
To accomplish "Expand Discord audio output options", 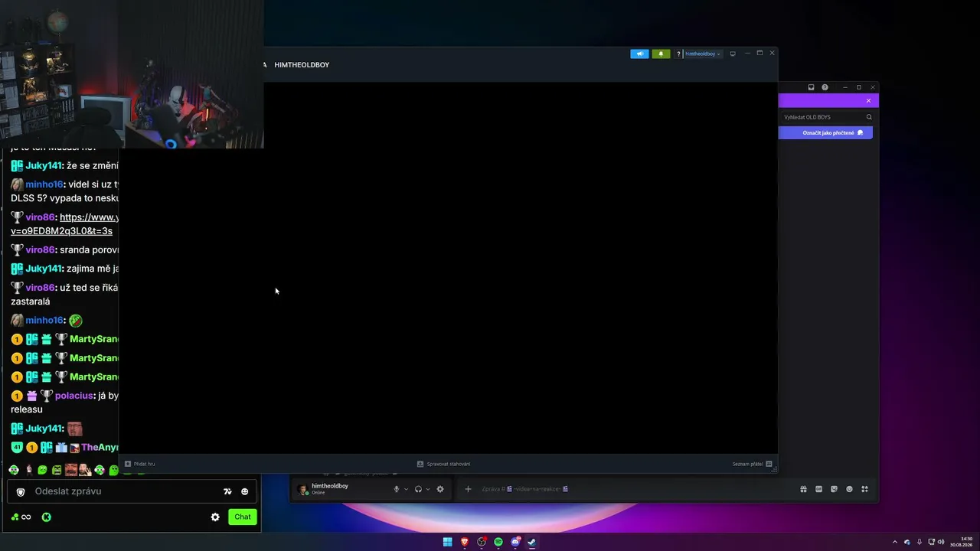I will [x=427, y=489].
